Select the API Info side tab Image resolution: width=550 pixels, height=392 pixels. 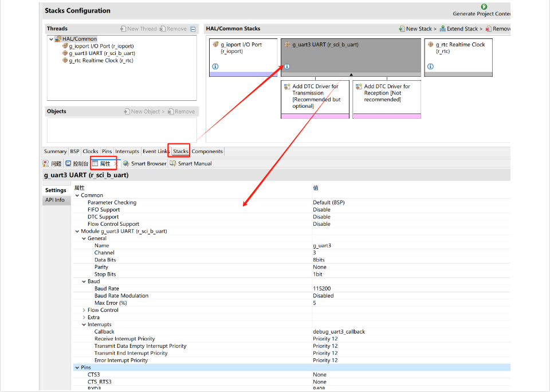click(x=55, y=199)
